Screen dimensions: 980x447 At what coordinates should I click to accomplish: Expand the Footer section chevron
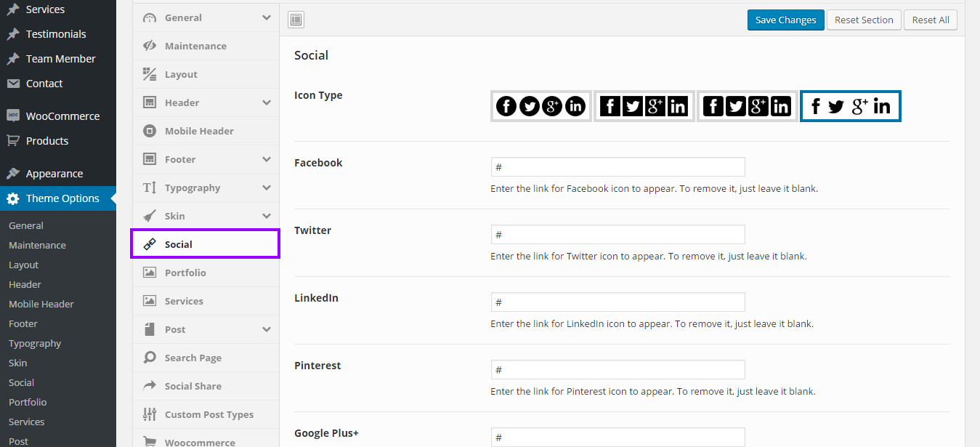tap(267, 159)
